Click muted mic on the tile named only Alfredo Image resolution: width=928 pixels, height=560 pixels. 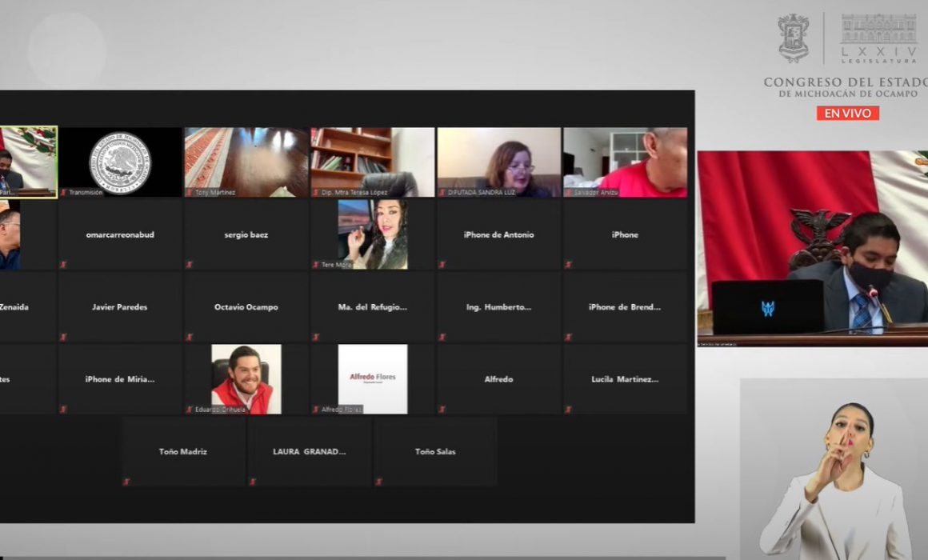point(442,409)
